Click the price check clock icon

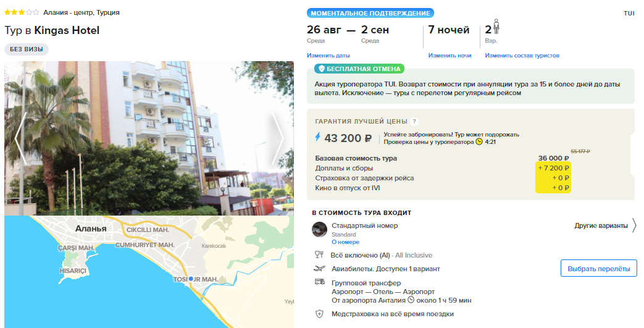point(479,142)
